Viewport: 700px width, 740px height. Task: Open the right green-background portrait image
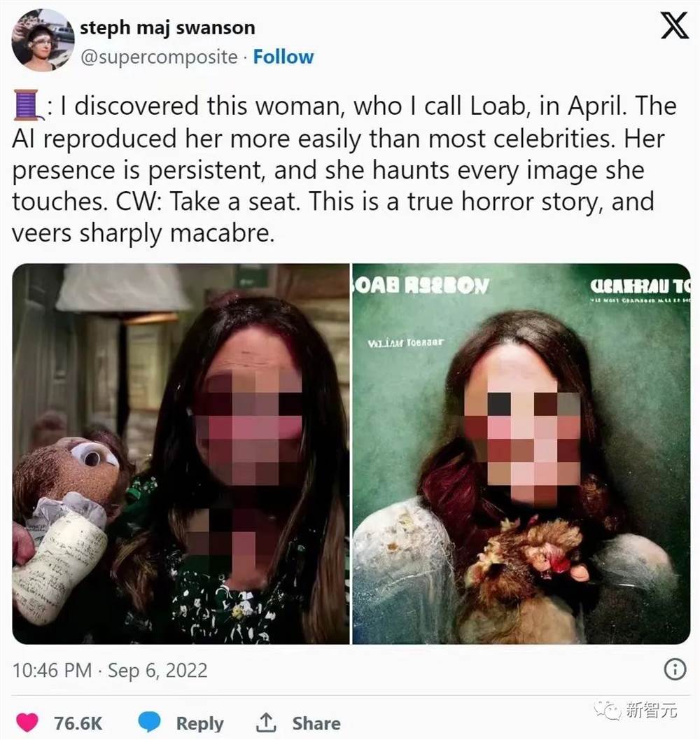[x=521, y=454]
